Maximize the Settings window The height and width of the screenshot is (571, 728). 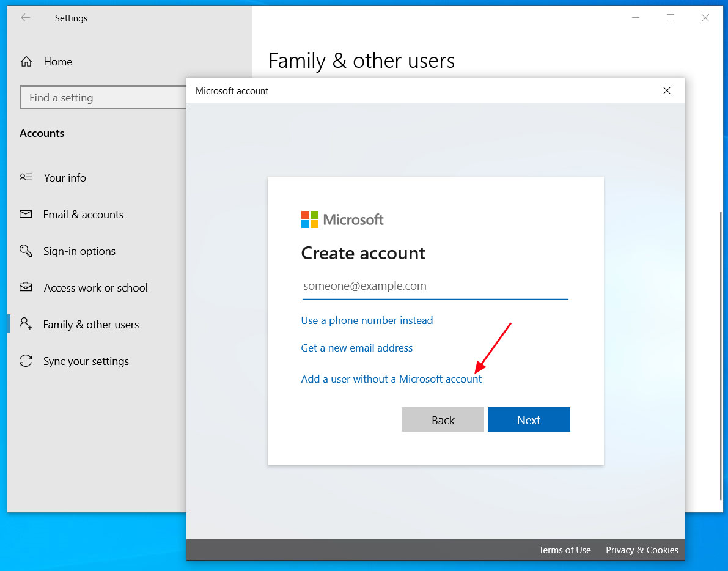(x=671, y=18)
